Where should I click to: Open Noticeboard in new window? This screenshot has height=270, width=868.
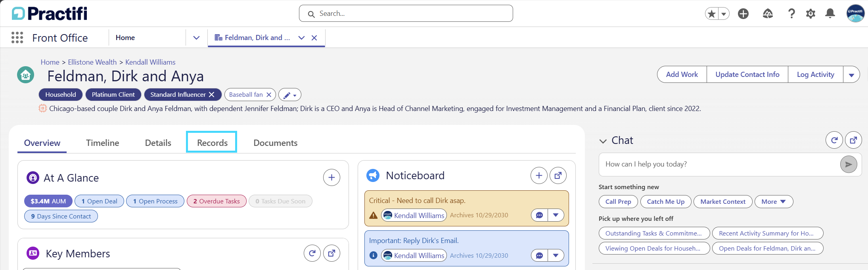pyautogui.click(x=558, y=175)
